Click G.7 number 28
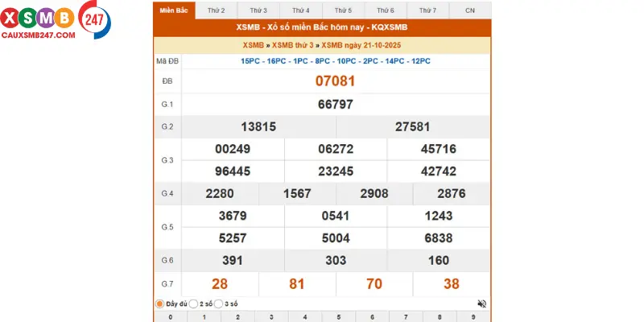Viewport: 644px width, 322px height. pos(220,284)
